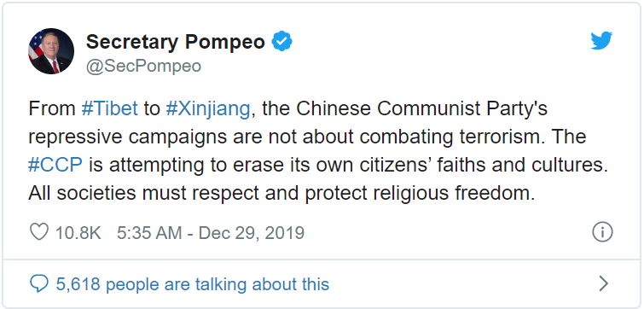
Task: Click the American flag in the avatar
Action: [35, 46]
